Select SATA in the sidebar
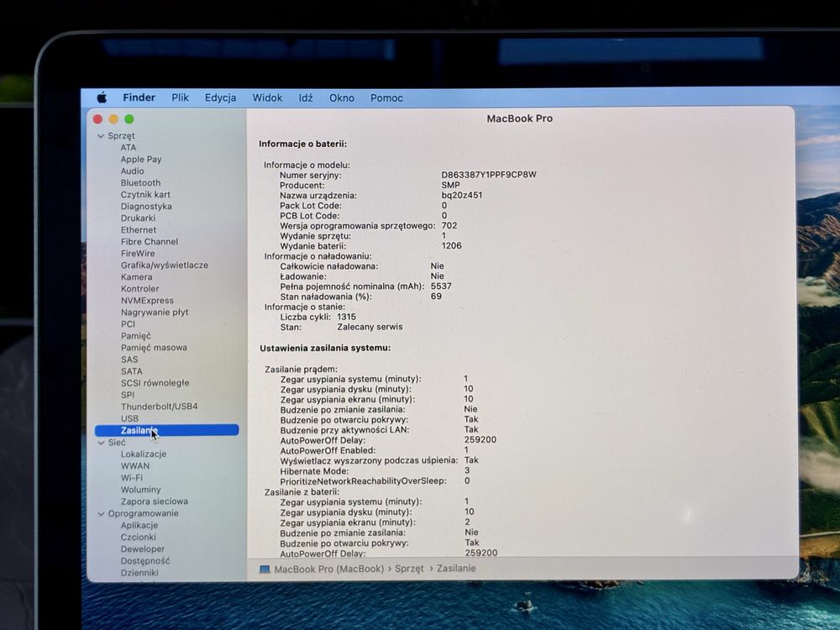Image resolution: width=840 pixels, height=630 pixels. click(x=132, y=371)
